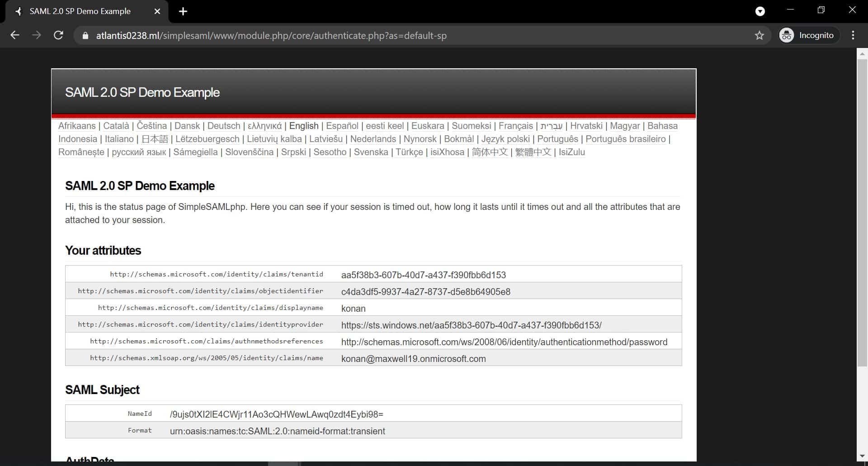Click the displayname value konan
868x466 pixels.
click(x=354, y=309)
